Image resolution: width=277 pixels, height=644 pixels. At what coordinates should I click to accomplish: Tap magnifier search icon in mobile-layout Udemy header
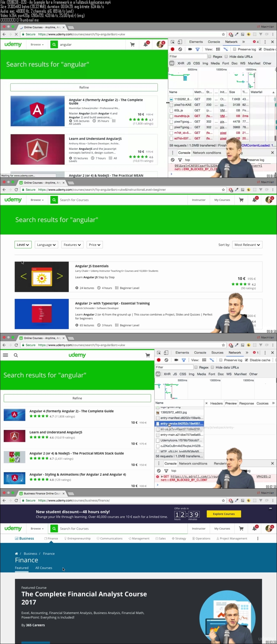(16, 355)
